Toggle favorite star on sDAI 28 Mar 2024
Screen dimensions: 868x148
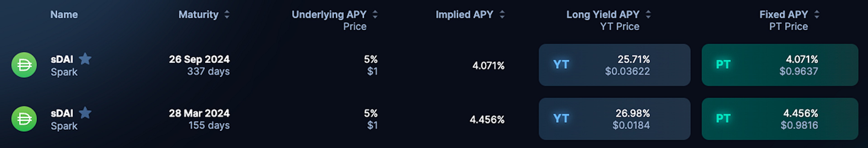coord(85,113)
